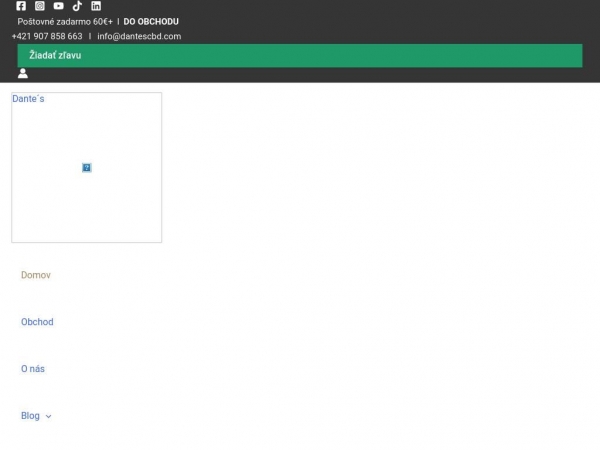The height and width of the screenshot is (450, 600).
Task: Follow the DO OBCHODU link
Action: click(x=151, y=22)
